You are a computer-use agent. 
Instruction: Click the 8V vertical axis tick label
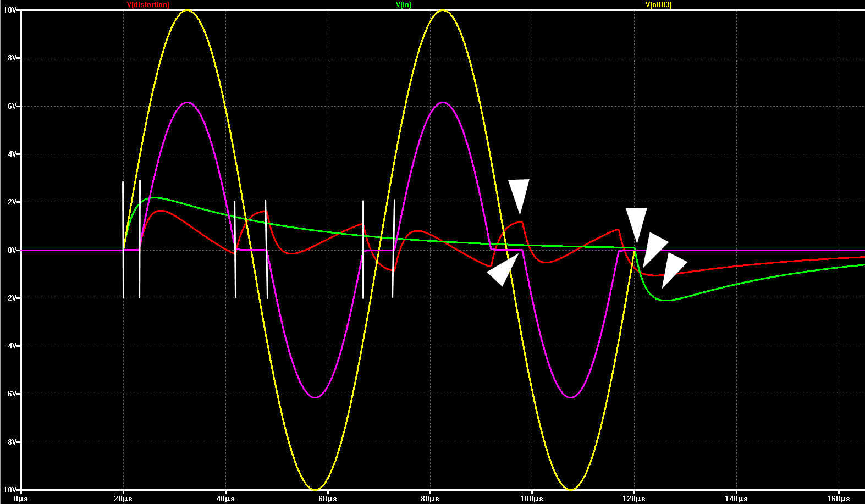[x=12, y=58]
